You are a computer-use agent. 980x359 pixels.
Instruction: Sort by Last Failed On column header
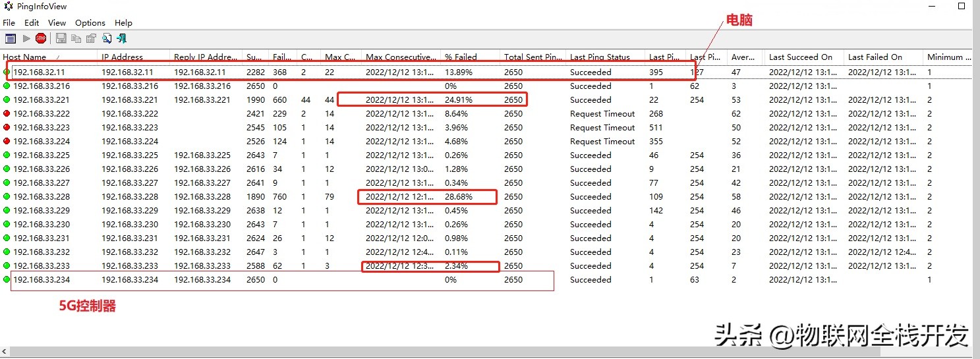coord(883,57)
